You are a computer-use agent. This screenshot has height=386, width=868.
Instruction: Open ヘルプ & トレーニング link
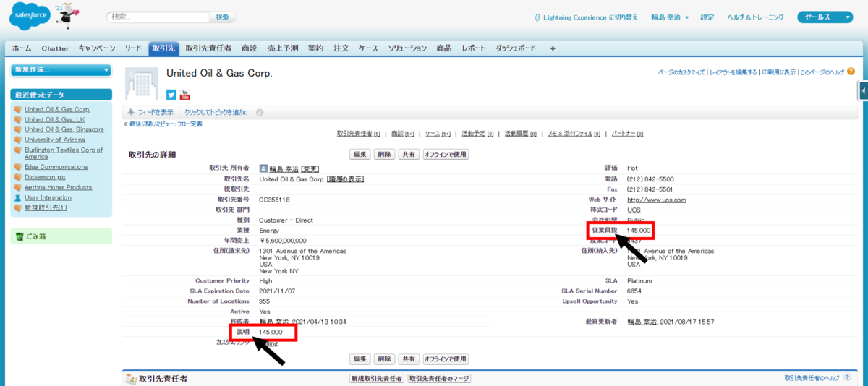click(x=756, y=17)
